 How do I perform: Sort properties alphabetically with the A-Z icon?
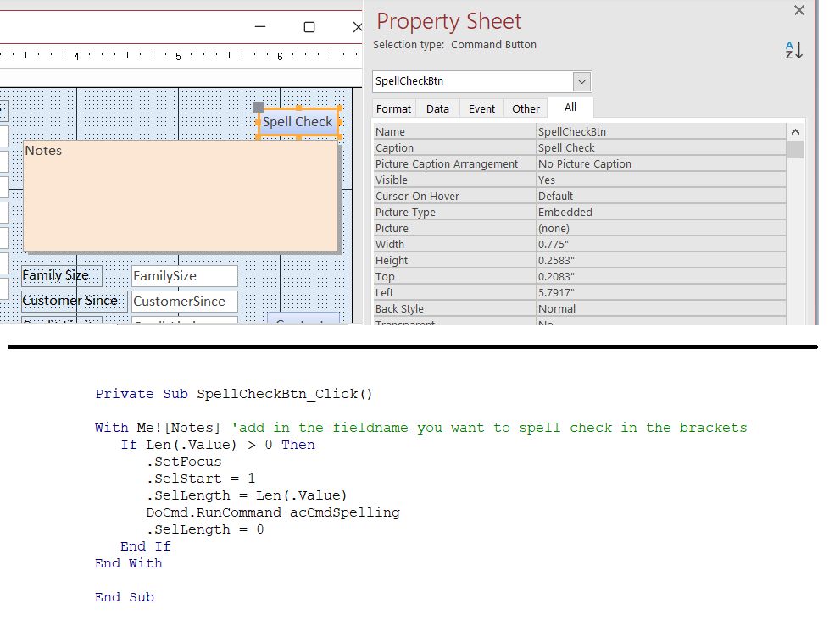(792, 50)
